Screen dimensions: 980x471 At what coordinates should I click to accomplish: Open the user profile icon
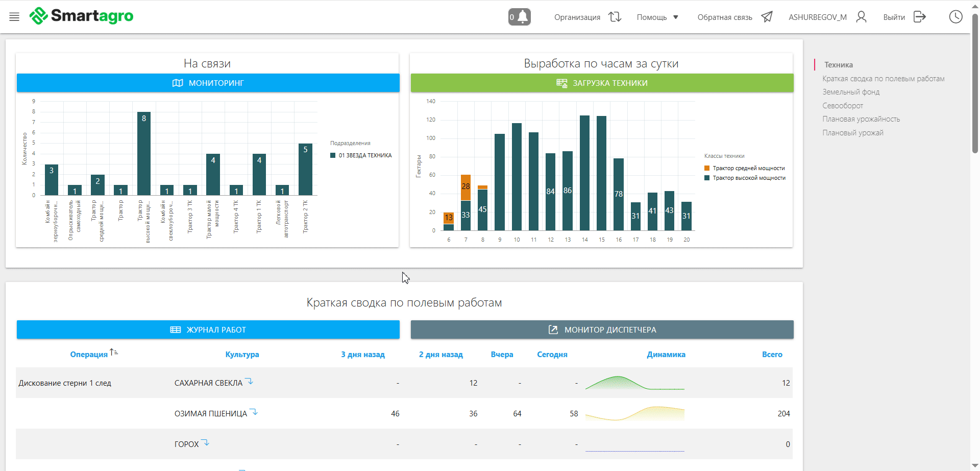pos(861,17)
